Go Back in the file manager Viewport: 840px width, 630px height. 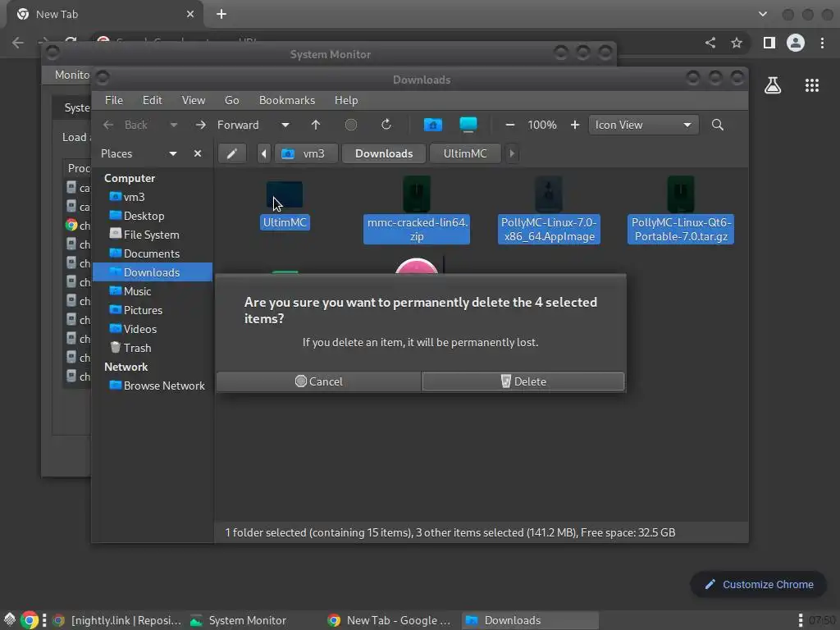pos(126,125)
